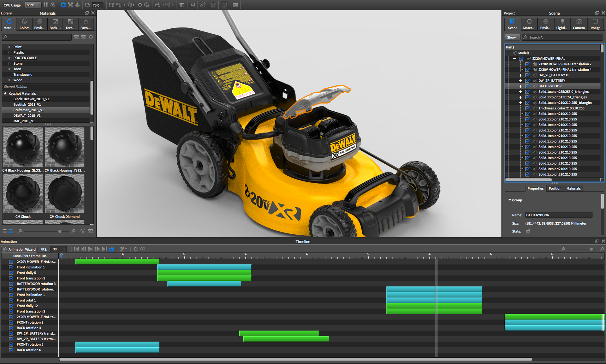The width and height of the screenshot is (606, 364).
Task: Open the Colors library tab
Action: click(x=24, y=24)
